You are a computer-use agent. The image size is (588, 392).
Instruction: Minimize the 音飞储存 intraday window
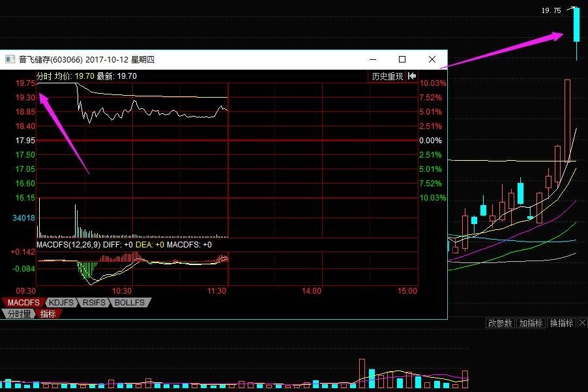372,59
